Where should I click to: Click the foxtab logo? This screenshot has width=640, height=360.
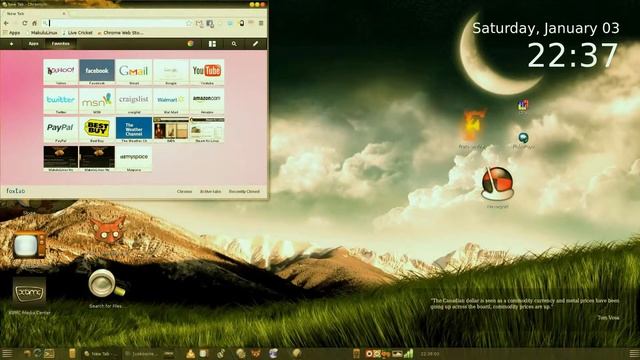coord(16,191)
